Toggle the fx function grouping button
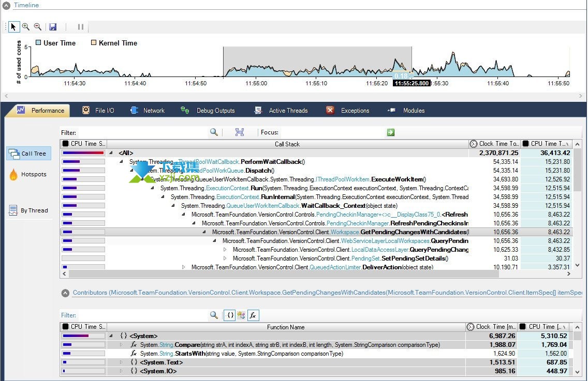588x381 pixels. click(x=253, y=315)
